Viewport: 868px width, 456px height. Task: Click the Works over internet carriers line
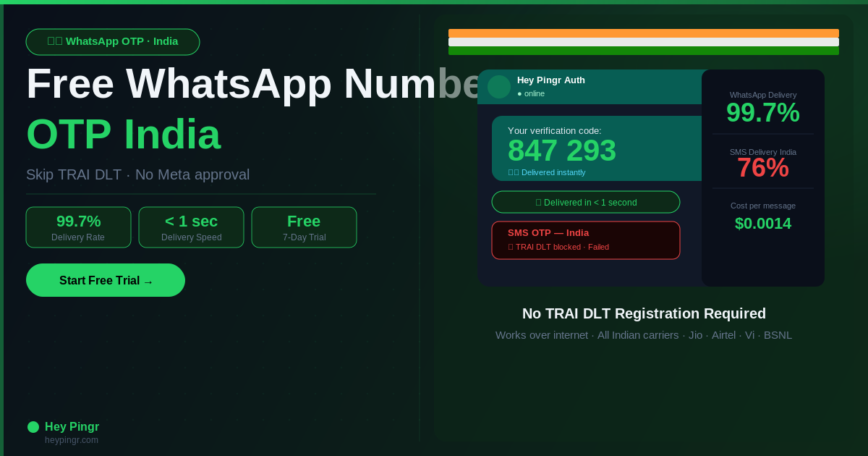(x=644, y=335)
